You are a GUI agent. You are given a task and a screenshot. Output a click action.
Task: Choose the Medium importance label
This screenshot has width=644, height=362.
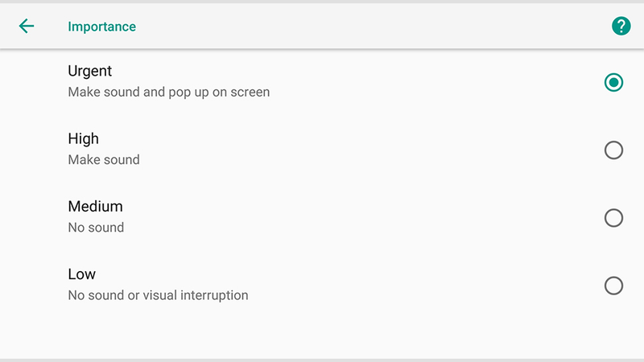pyautogui.click(x=95, y=207)
